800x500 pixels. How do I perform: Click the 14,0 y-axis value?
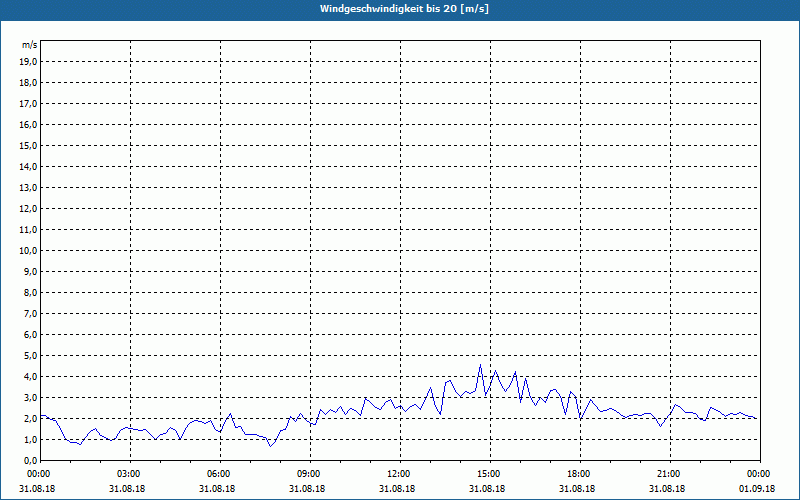28,166
